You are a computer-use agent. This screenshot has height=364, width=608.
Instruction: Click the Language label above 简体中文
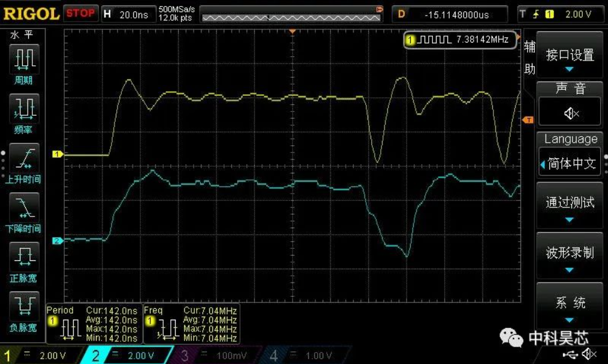[570, 139]
